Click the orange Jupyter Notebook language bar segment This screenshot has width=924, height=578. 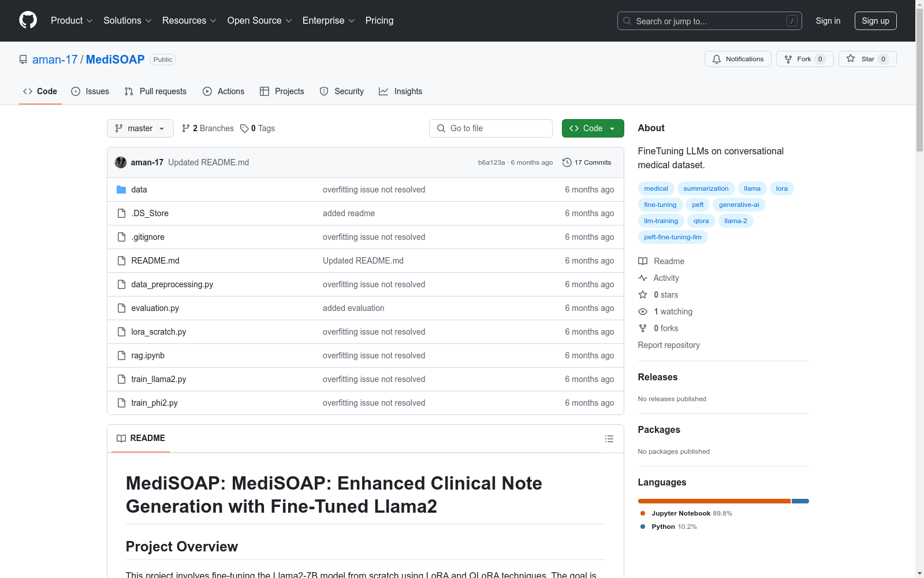(x=714, y=501)
